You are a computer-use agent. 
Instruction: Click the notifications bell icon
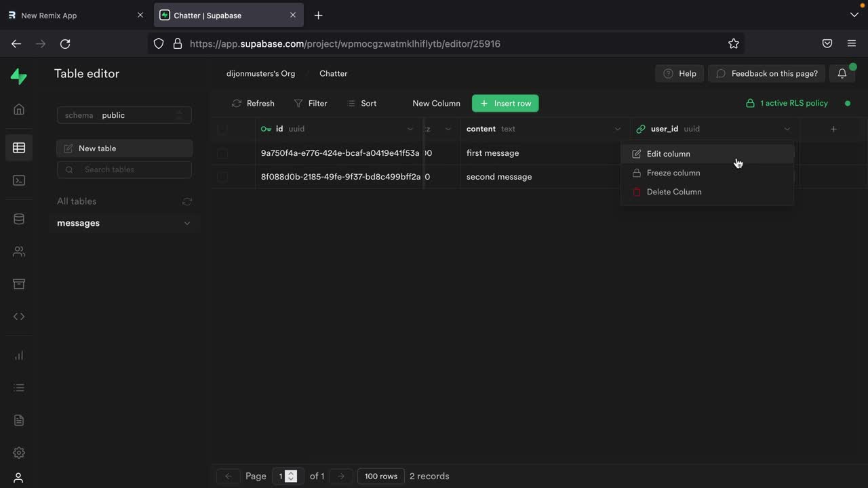click(x=842, y=73)
